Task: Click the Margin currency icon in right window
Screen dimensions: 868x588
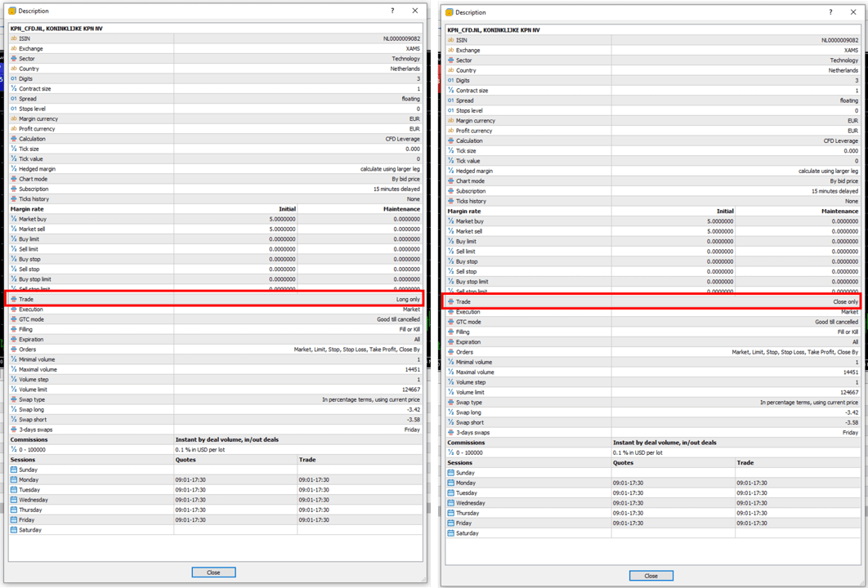Action: tap(450, 121)
